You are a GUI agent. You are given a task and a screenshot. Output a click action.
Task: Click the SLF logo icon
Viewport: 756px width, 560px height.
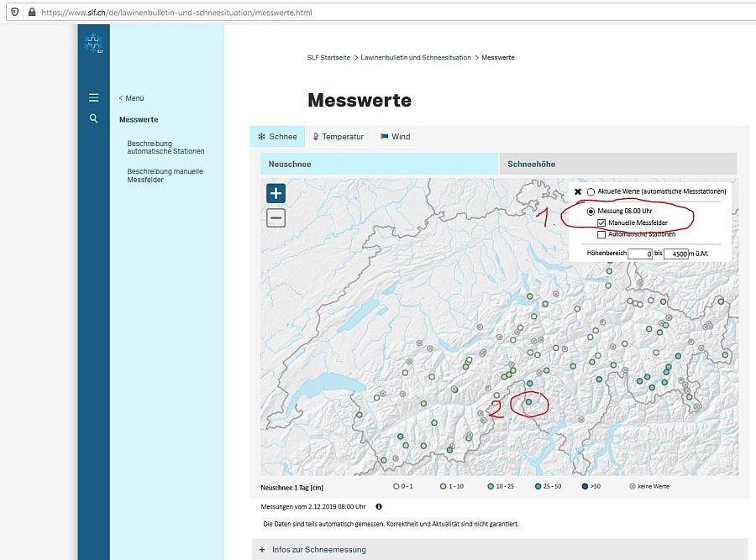93,44
